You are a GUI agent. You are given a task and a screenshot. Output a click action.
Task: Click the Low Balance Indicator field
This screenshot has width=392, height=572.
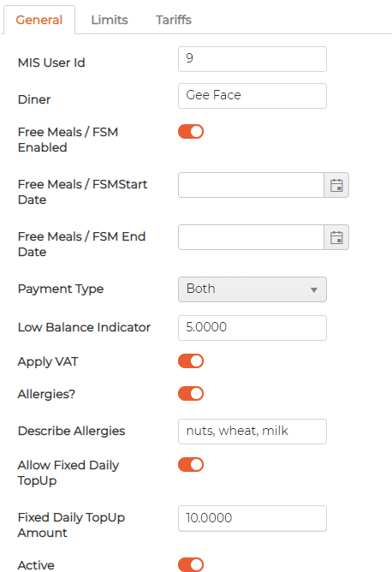click(x=252, y=328)
